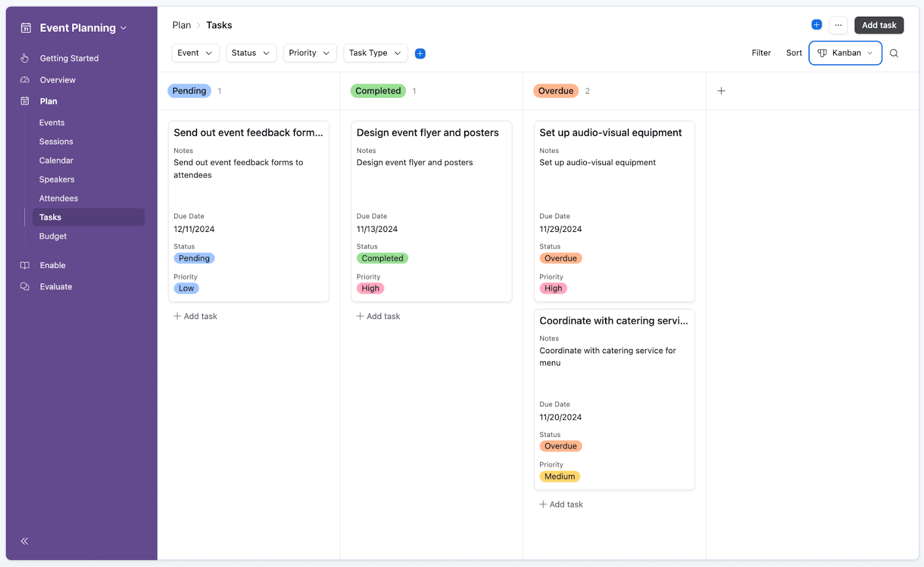Click the Evaluate chat icon in sidebar
This screenshot has height=567, width=924.
pyautogui.click(x=24, y=286)
